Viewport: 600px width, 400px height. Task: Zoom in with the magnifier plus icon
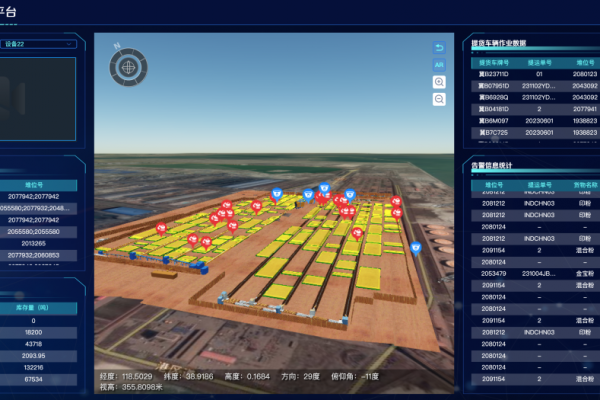tap(439, 82)
